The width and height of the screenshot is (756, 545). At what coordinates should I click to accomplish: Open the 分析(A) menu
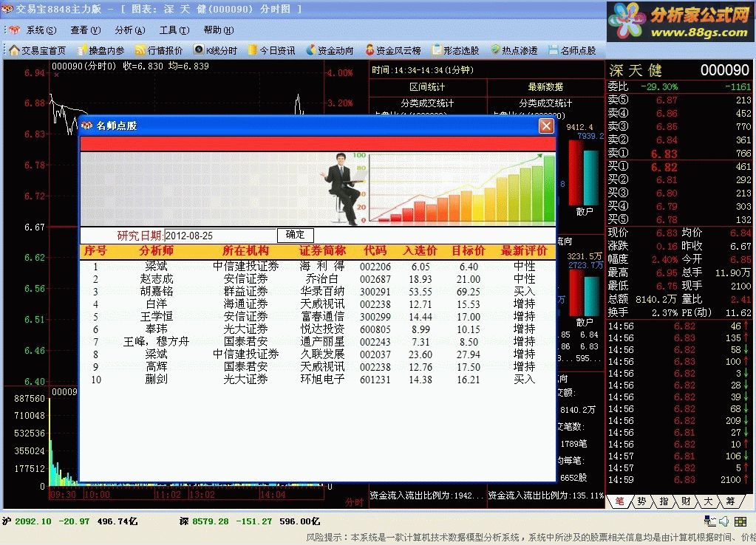(130, 30)
